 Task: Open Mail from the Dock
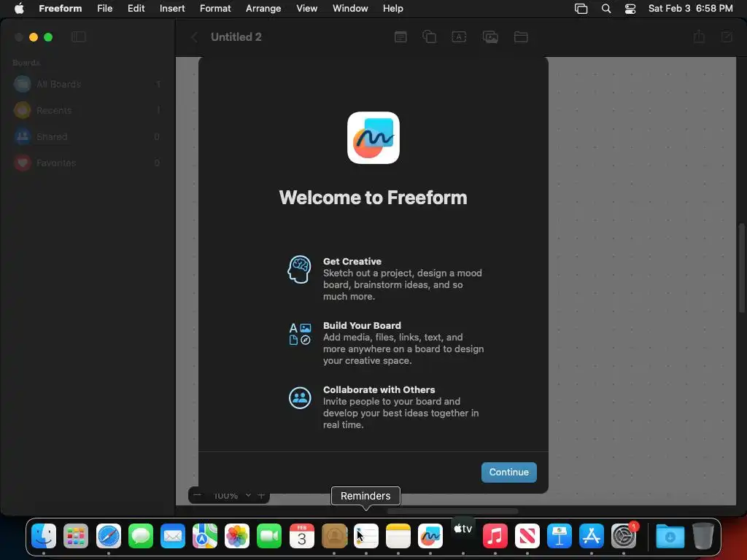click(x=172, y=536)
